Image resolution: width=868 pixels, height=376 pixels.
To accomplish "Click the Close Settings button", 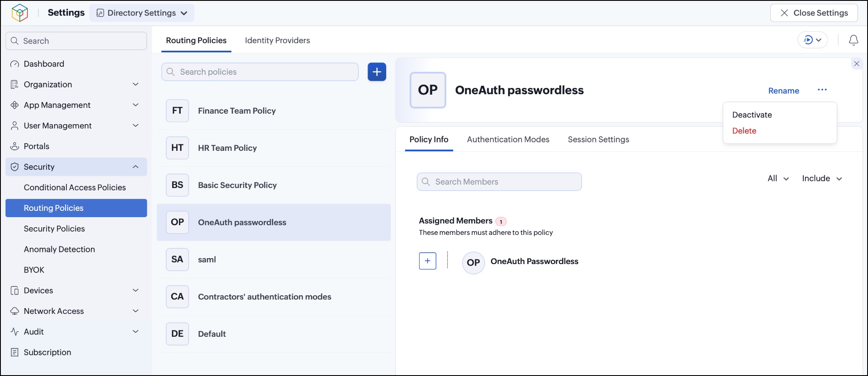I will [x=814, y=13].
